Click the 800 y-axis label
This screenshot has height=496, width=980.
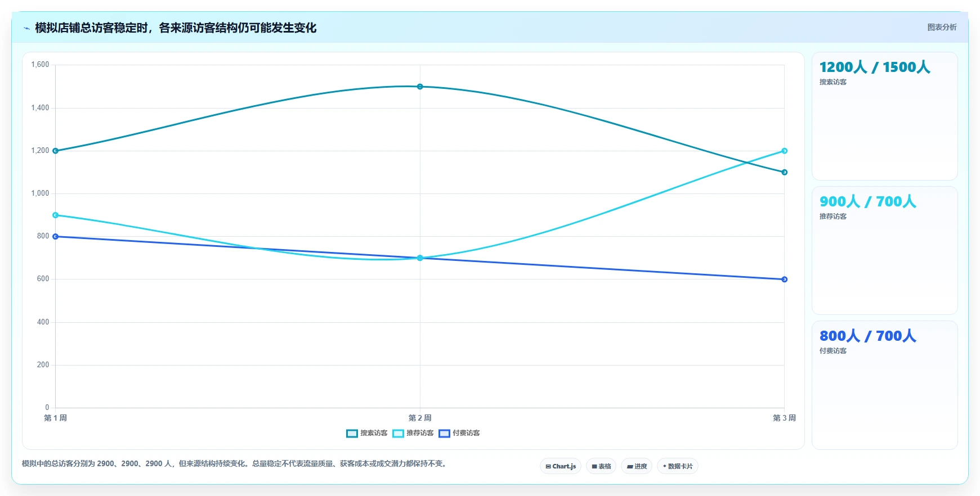click(x=43, y=236)
